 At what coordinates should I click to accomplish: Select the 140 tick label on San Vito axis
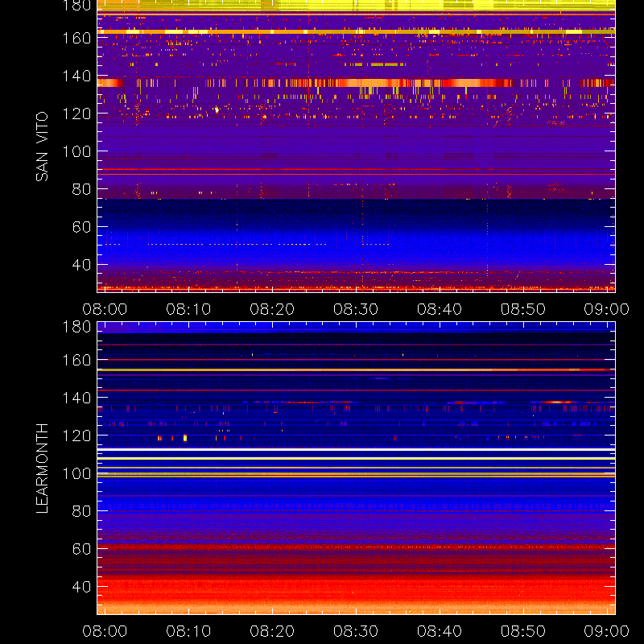76,76
